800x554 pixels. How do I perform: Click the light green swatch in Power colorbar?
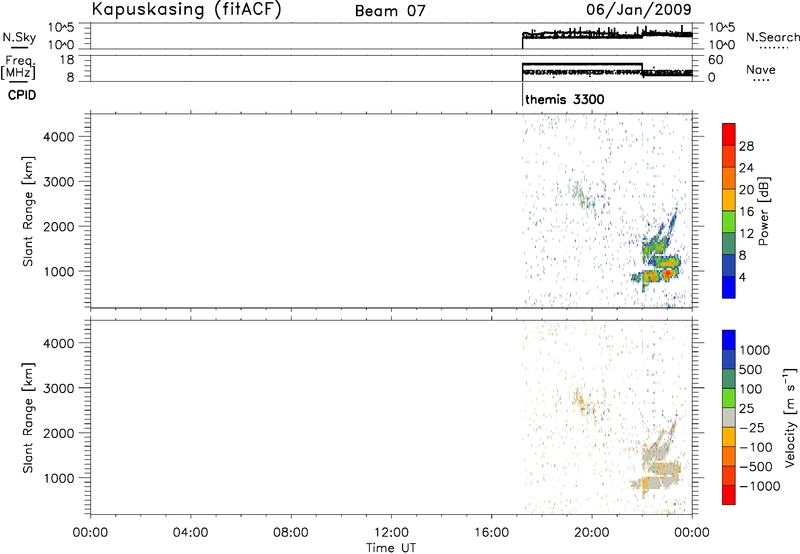tap(729, 221)
